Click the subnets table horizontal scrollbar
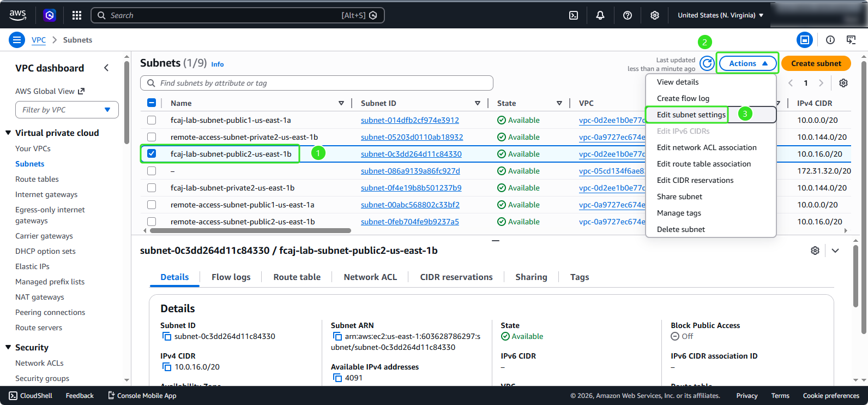This screenshot has height=405, width=868. tap(250, 230)
